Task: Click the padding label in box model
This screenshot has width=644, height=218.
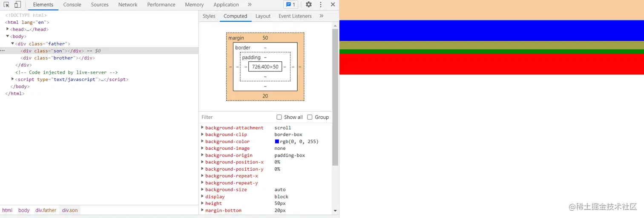Action: click(x=251, y=57)
